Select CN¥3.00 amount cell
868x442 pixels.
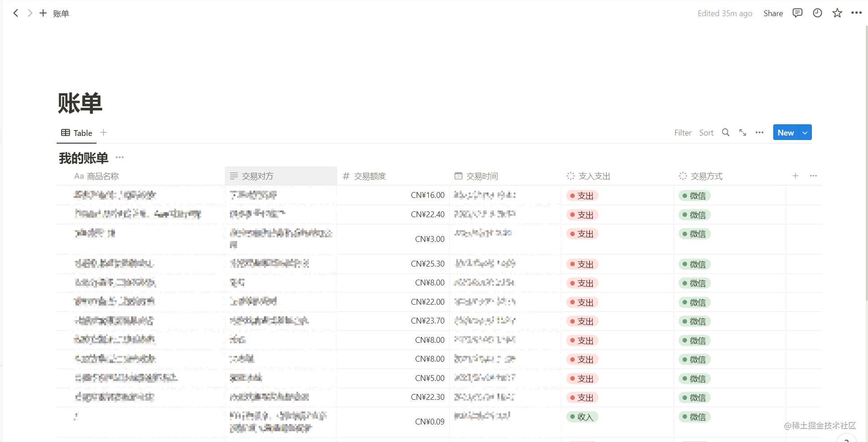393,239
